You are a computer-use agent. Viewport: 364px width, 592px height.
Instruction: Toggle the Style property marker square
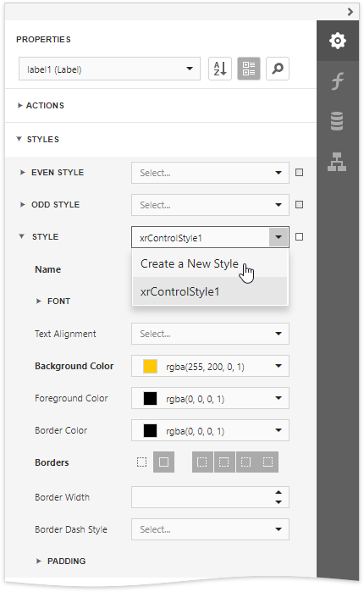(x=299, y=237)
